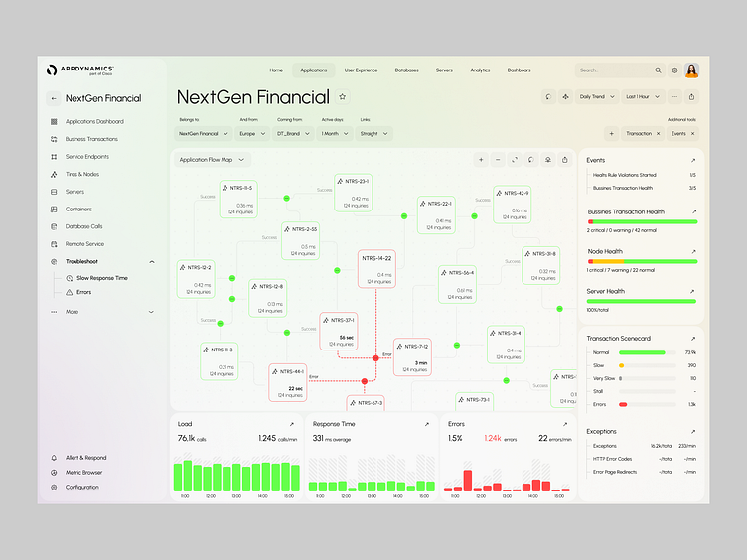The width and height of the screenshot is (747, 560).
Task: Click the icon left of Daily Trend
Action: pos(565,96)
